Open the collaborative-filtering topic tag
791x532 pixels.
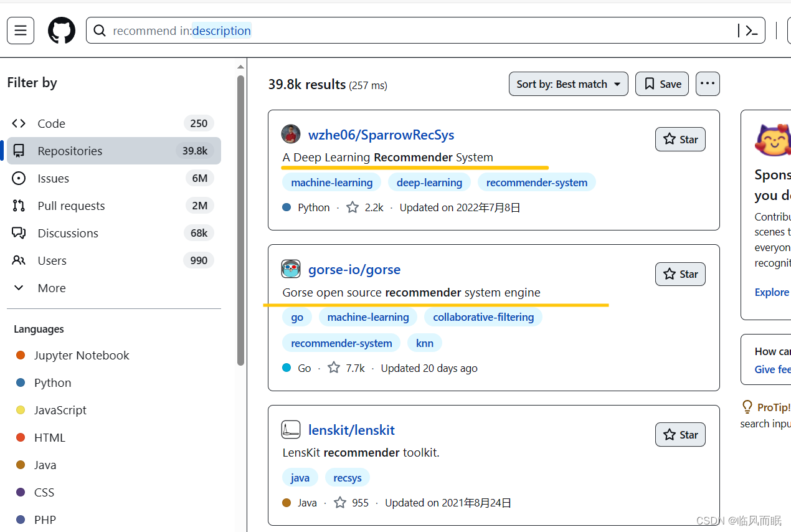click(x=483, y=317)
